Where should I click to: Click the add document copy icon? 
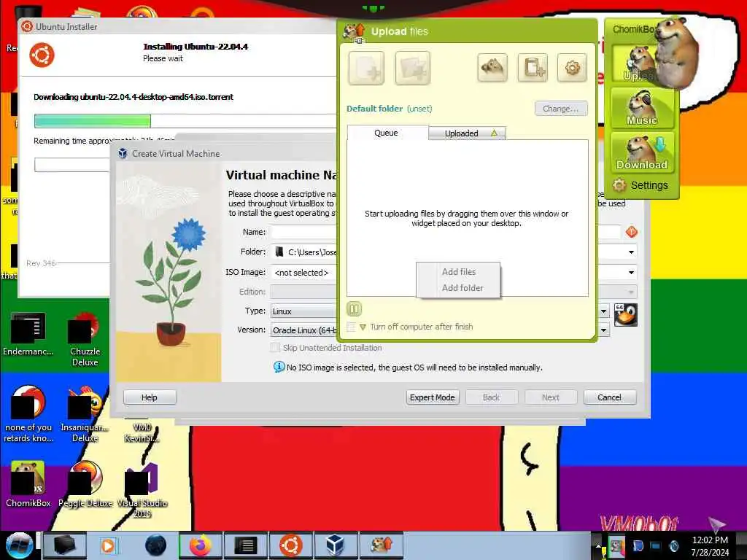[x=533, y=68]
